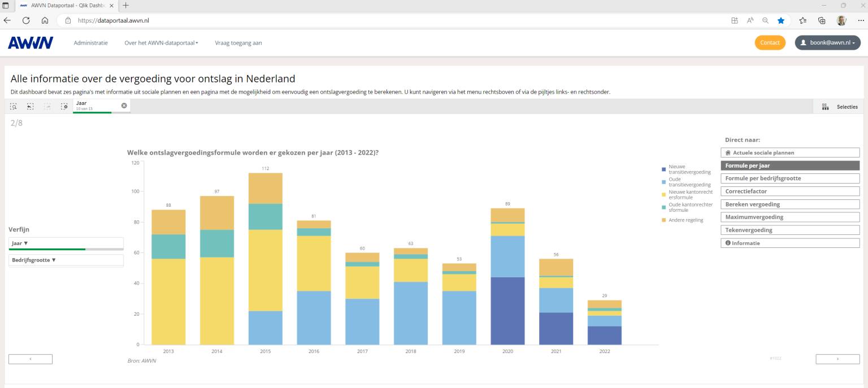The height and width of the screenshot is (388, 868).
Task: Expand the Bedrijfsgrootte filter dropdown
Action: pyautogui.click(x=66, y=260)
